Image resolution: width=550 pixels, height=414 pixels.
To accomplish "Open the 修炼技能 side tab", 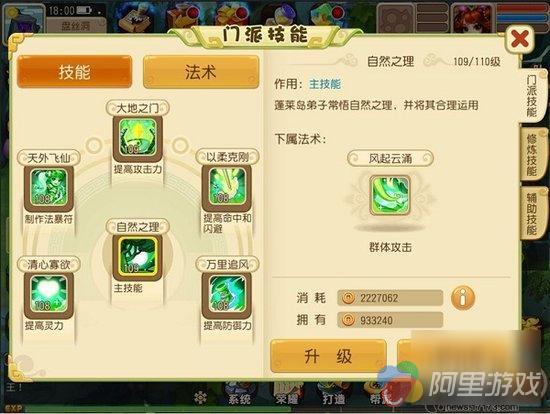I will pos(532,154).
